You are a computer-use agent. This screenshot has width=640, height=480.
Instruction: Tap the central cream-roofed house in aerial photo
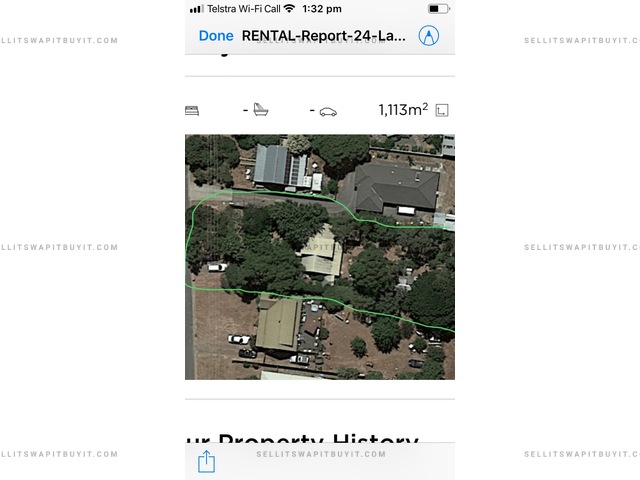pyautogui.click(x=320, y=255)
